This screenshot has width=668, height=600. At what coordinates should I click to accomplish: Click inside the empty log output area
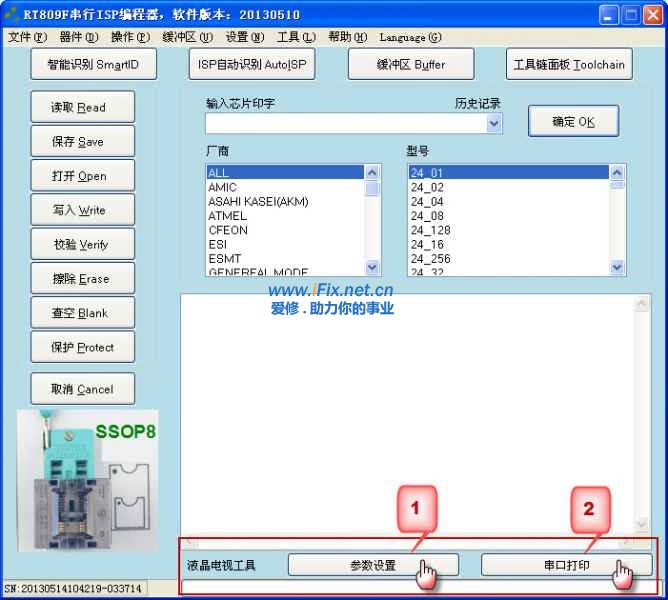[408, 415]
